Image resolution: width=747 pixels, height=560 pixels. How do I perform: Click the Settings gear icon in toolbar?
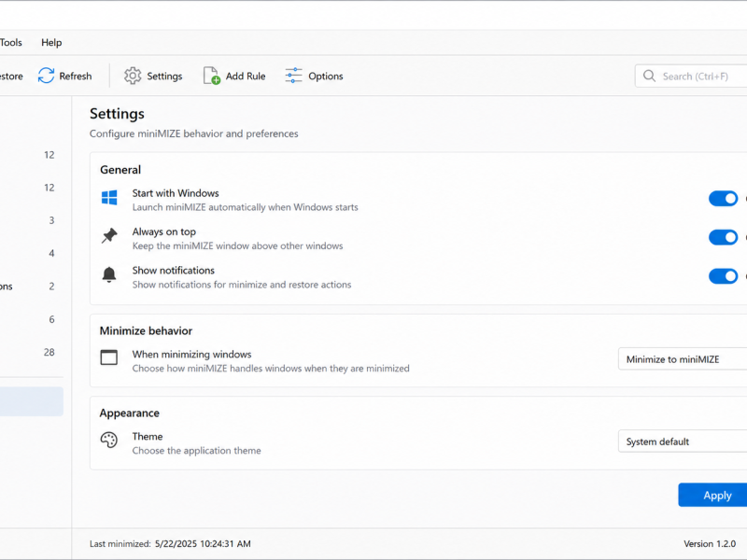coord(133,76)
